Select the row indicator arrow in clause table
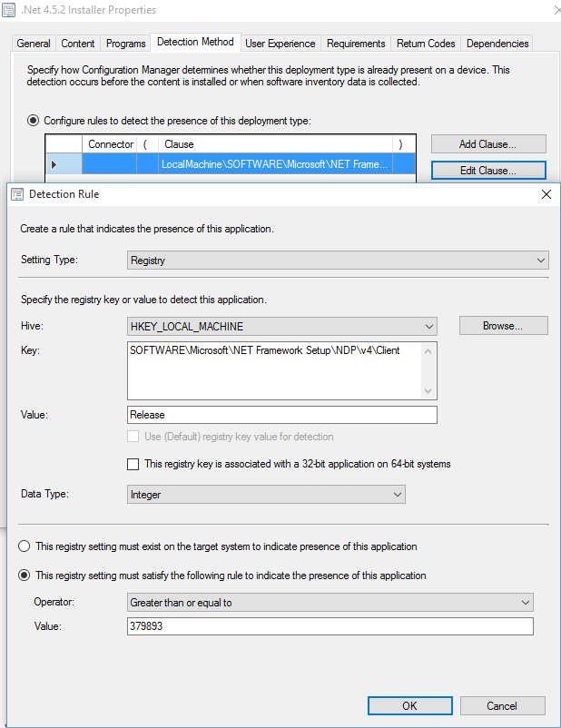Viewport: 561px width, 728px height. click(x=54, y=164)
